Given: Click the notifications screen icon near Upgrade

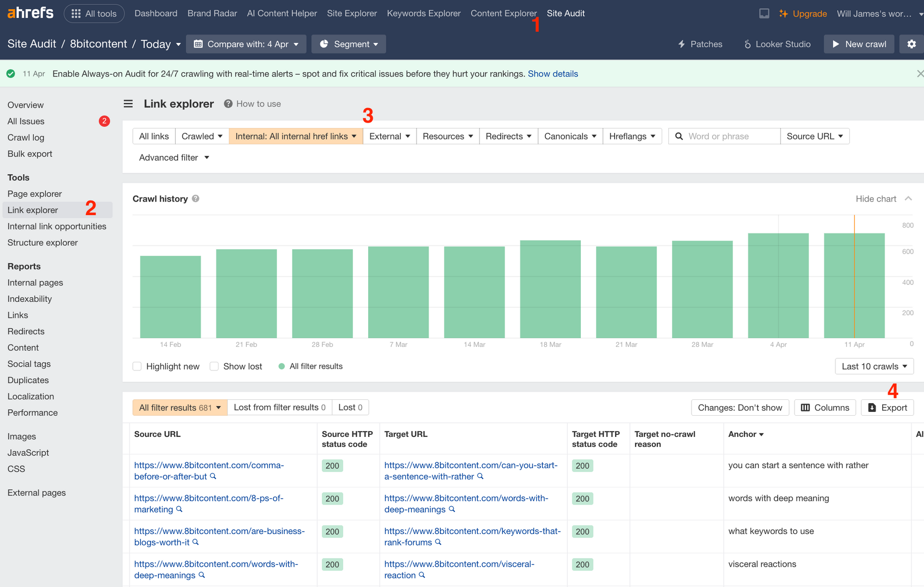Looking at the screenshot, I should (764, 13).
